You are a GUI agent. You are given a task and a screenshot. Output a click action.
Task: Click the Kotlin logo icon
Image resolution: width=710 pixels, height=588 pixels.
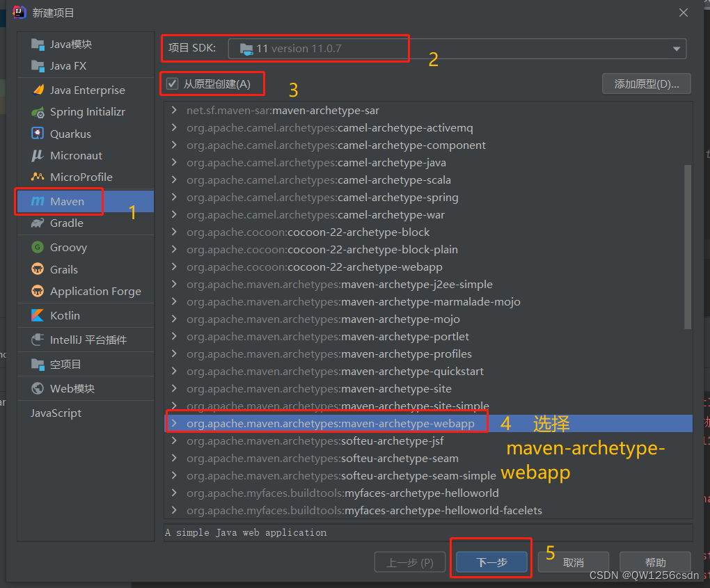(38, 315)
